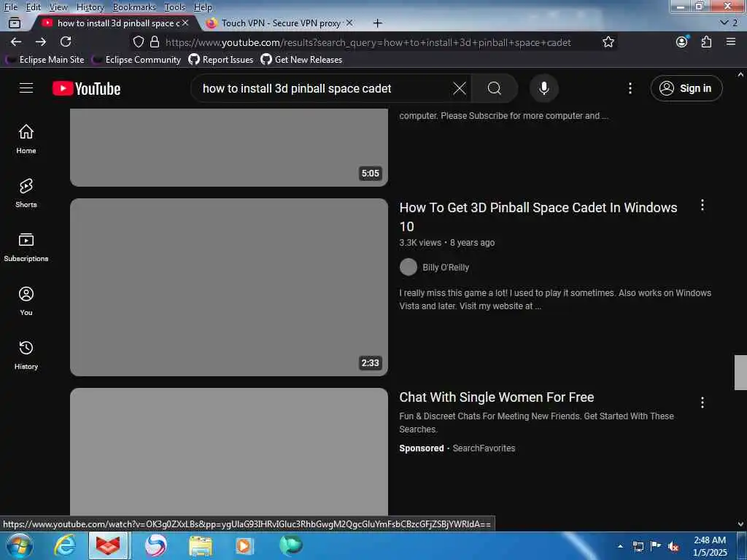
Task: Open the You sidebar section
Action: click(26, 301)
